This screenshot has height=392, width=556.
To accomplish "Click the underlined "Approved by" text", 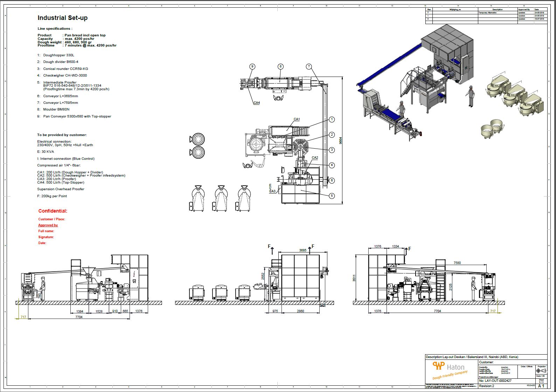I will point(48,225).
